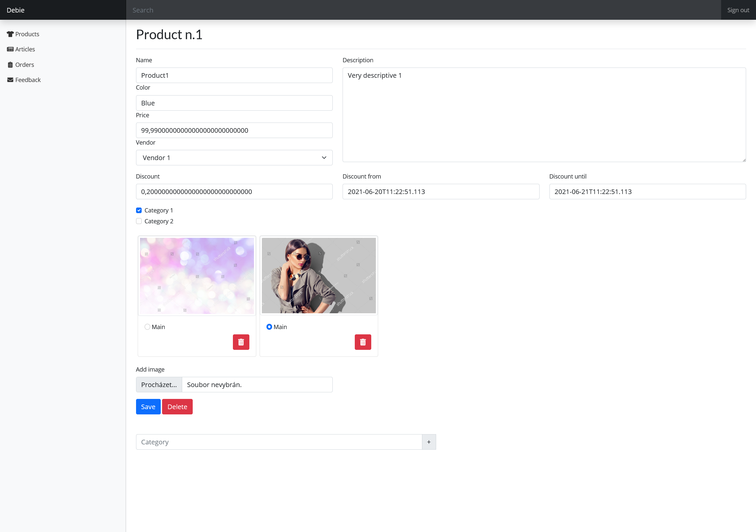Go to Feedback in the sidebar

[28, 80]
